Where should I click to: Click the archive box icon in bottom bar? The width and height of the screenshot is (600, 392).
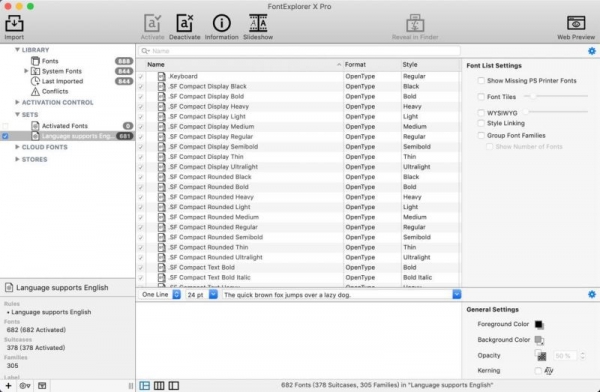tap(42, 385)
